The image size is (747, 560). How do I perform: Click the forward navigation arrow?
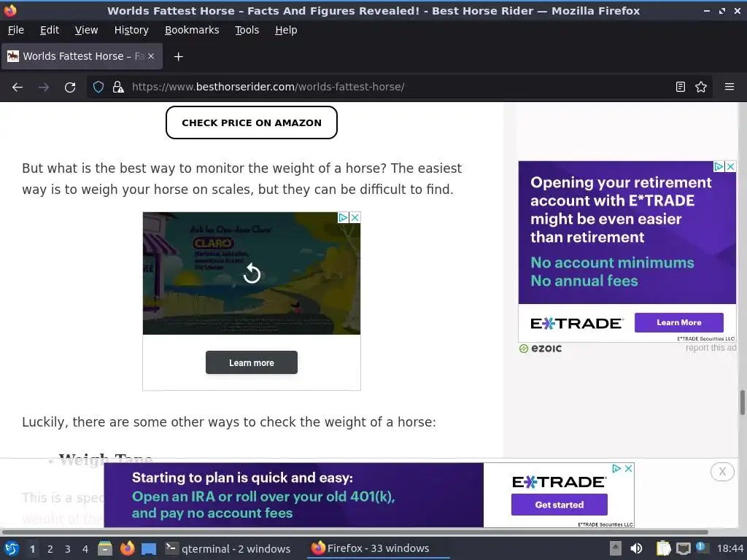[x=43, y=87]
